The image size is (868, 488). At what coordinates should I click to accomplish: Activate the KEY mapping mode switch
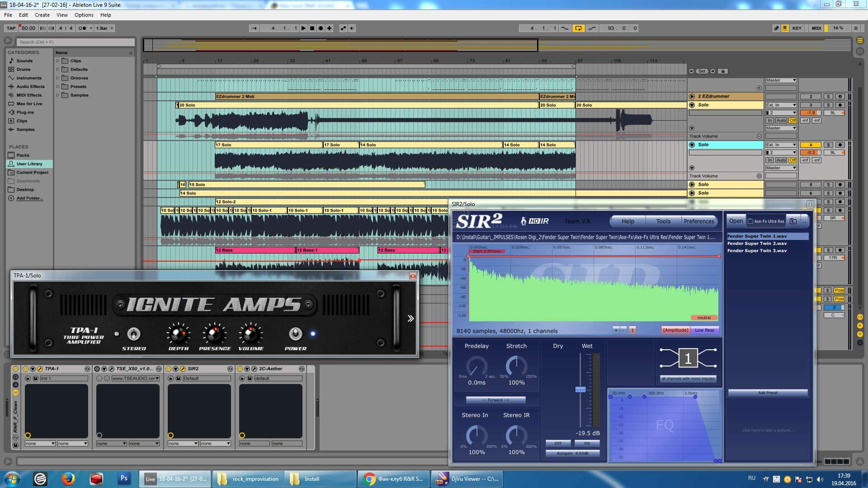pos(797,28)
